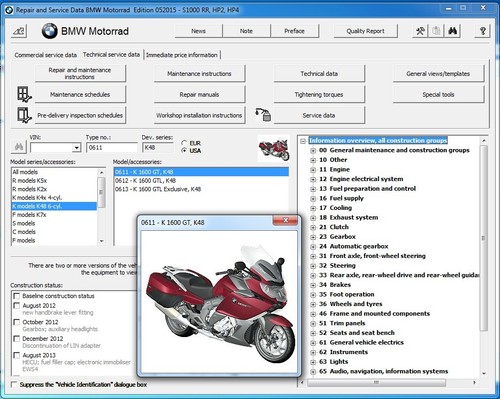500x399 pixels.
Task: Select 46 Frame and mounted components item
Action: (374, 314)
